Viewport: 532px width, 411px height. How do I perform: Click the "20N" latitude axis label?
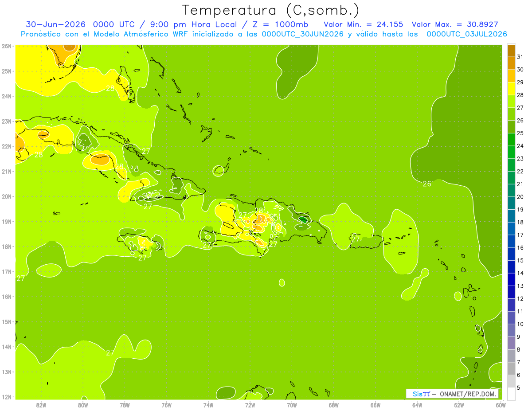point(6,196)
